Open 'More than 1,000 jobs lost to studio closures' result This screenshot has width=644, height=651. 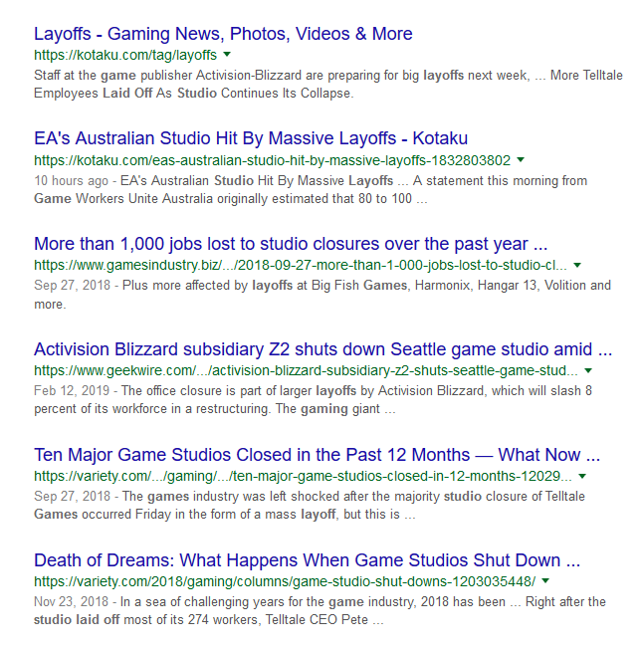coord(291,244)
